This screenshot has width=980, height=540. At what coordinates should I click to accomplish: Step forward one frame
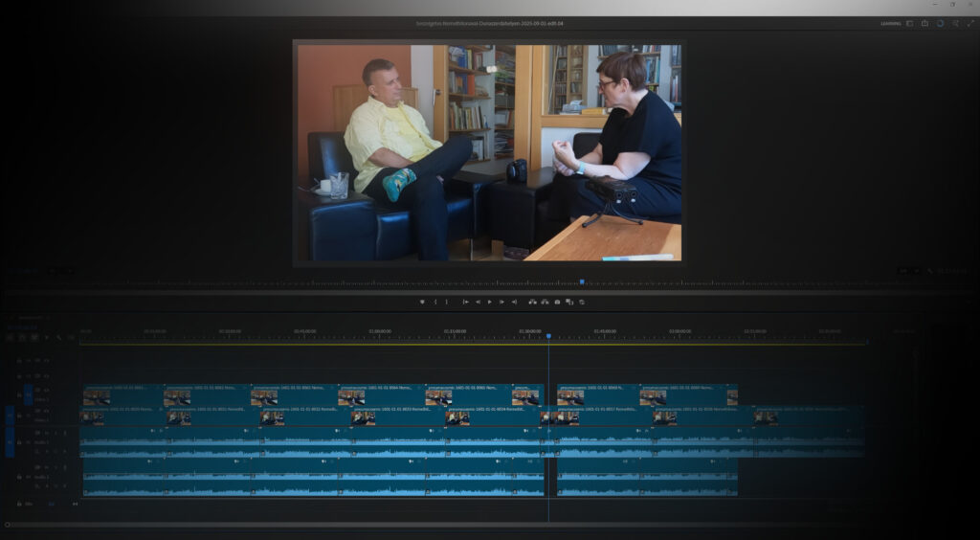[501, 302]
